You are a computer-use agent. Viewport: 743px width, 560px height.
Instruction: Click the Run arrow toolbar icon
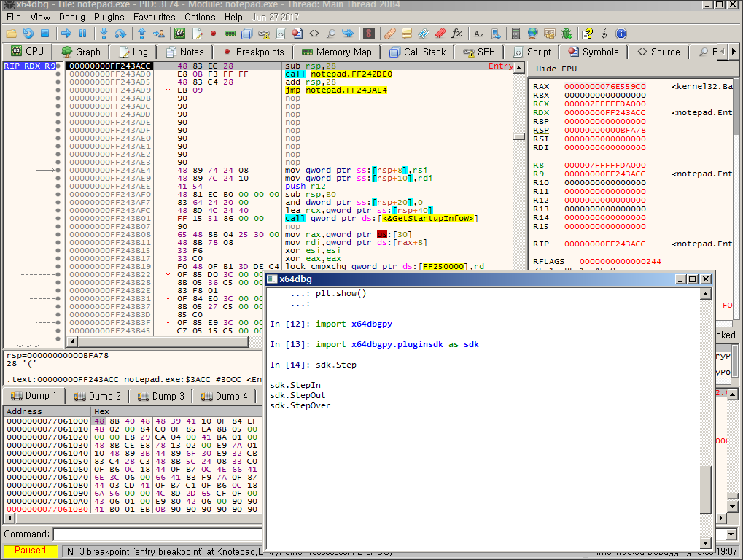click(66, 34)
